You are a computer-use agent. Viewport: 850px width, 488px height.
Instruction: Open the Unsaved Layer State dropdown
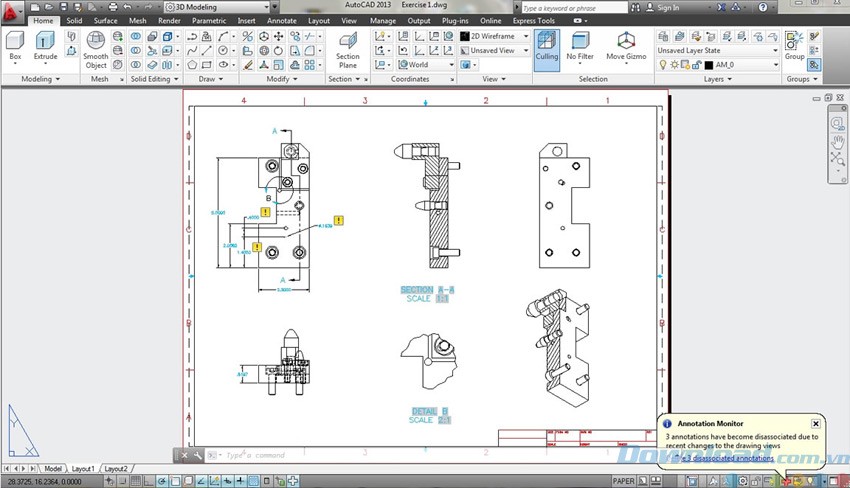coord(718,50)
